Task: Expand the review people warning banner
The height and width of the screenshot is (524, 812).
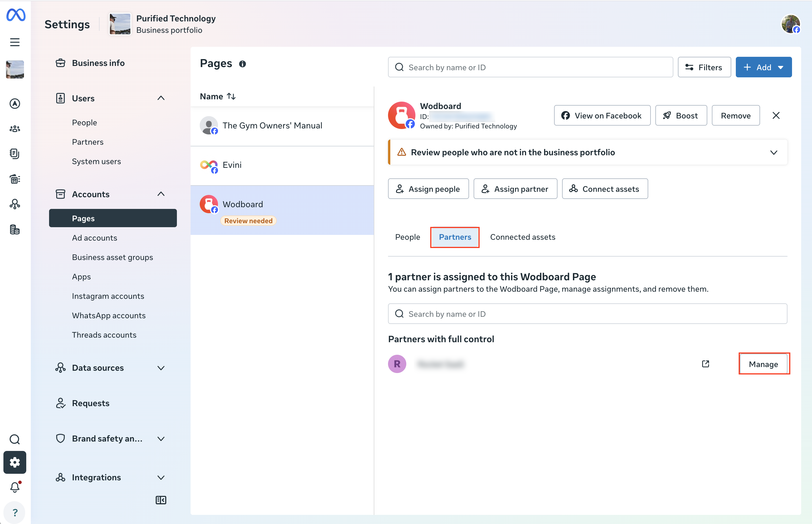Action: click(x=773, y=152)
